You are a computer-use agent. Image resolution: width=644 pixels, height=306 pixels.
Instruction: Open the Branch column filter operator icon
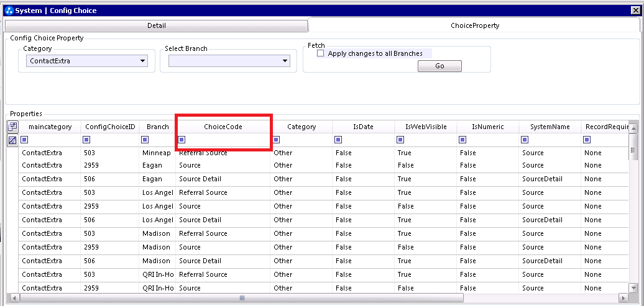pyautogui.click(x=145, y=140)
